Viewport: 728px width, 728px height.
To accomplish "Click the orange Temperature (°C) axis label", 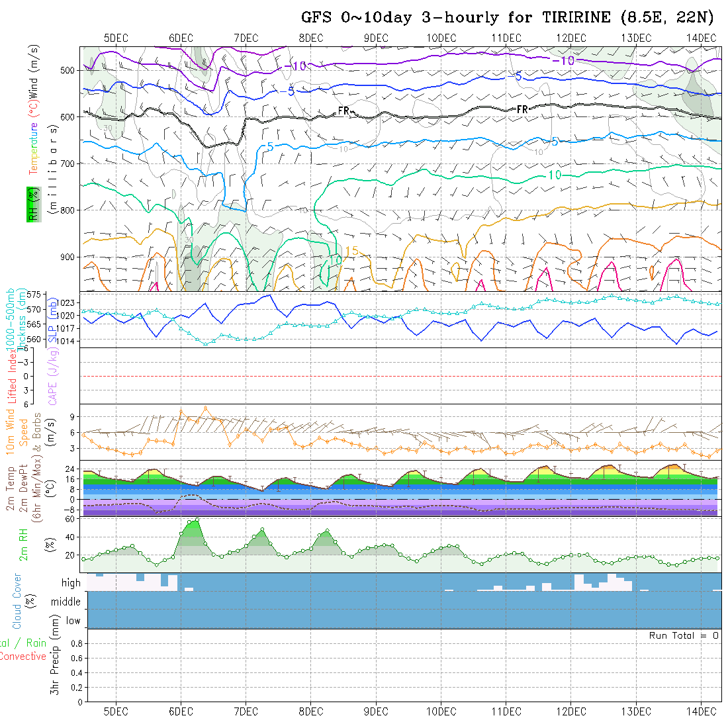I will tap(34, 138).
